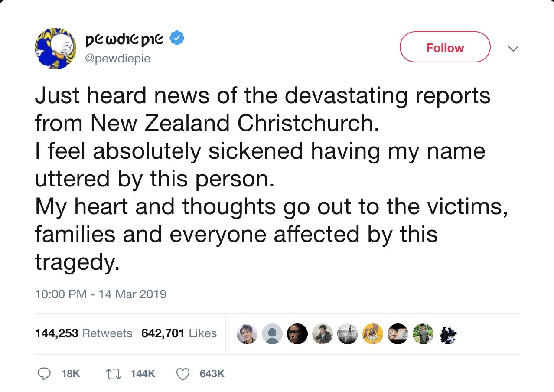Open the @pewdiepie handle link
Viewport: 554px width, 392px height.
tap(118, 58)
